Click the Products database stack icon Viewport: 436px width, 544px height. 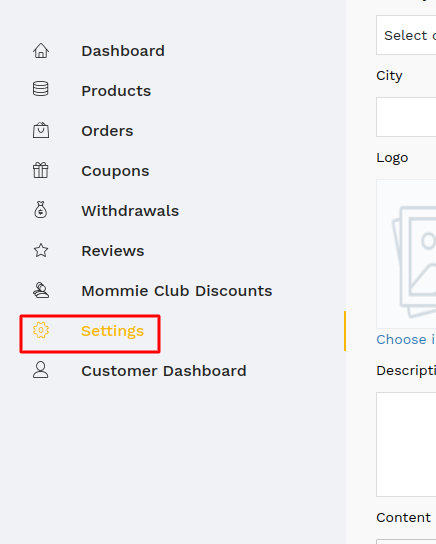[41, 89]
